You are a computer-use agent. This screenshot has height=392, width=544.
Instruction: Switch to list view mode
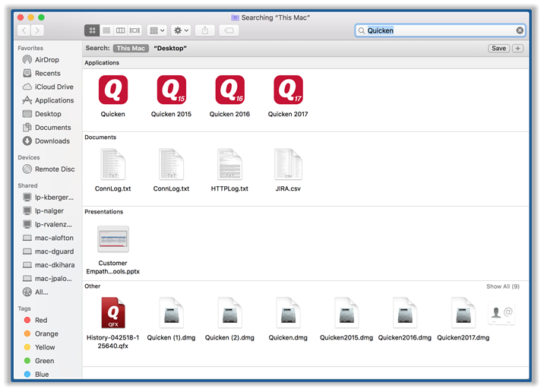106,30
